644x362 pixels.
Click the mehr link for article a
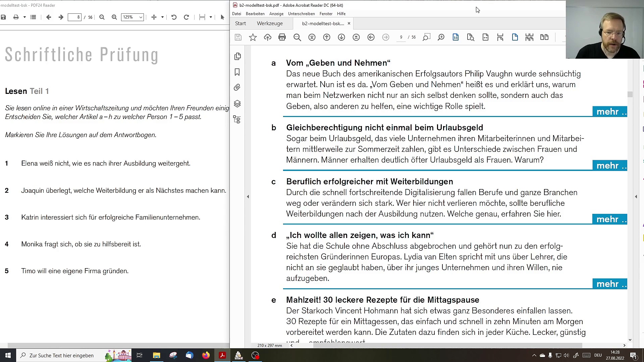tap(610, 112)
